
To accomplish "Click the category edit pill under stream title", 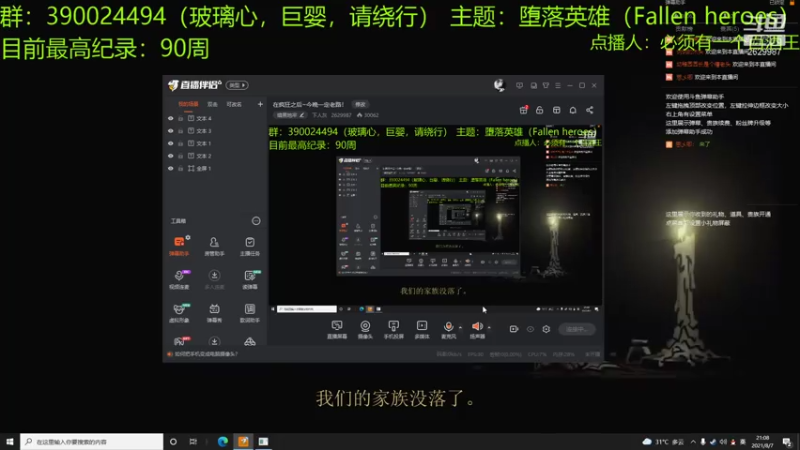I will pyautogui.click(x=291, y=115).
